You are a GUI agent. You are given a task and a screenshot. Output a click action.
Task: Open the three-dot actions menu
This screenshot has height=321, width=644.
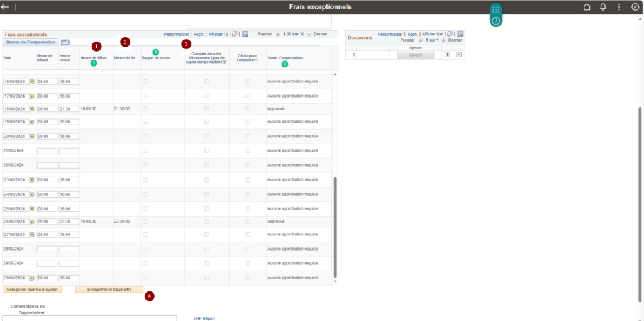[x=619, y=7]
